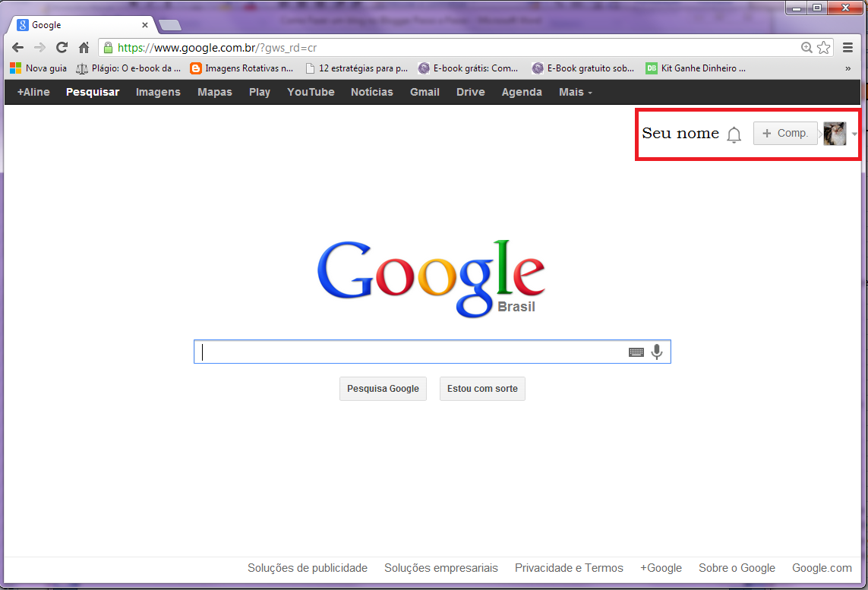This screenshot has width=868, height=590.
Task: Open the Imagens Rotativas bookmark
Action: [241, 68]
